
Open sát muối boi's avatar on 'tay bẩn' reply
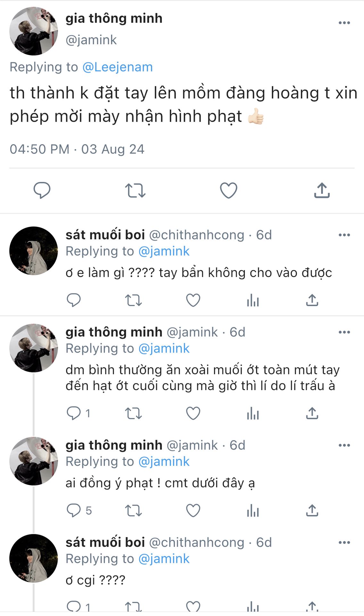click(x=34, y=251)
